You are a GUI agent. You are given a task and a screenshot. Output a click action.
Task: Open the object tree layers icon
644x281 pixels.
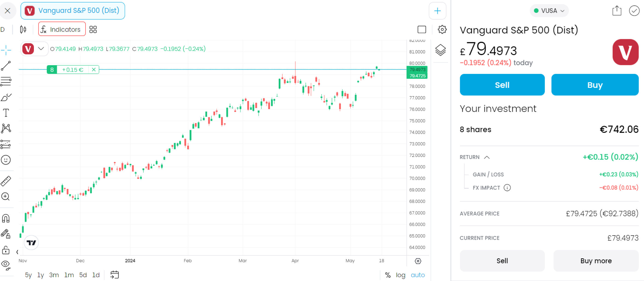440,50
